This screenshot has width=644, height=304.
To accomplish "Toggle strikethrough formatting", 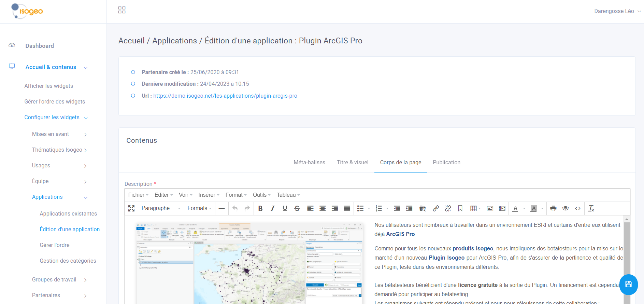I will (x=297, y=208).
